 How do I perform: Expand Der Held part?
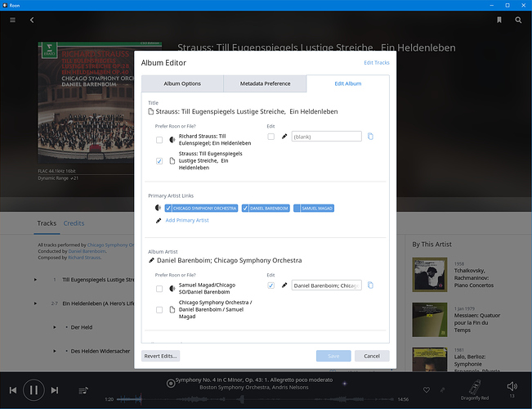pos(55,327)
